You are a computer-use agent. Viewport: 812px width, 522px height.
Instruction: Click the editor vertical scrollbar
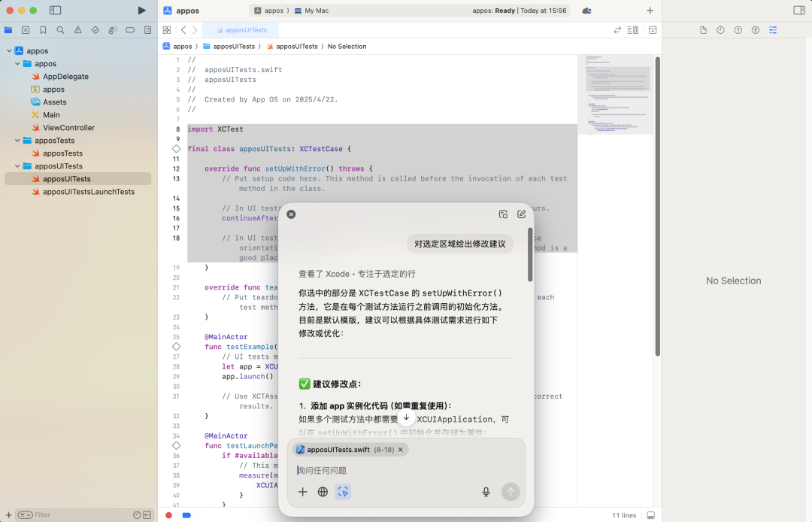tap(658, 206)
